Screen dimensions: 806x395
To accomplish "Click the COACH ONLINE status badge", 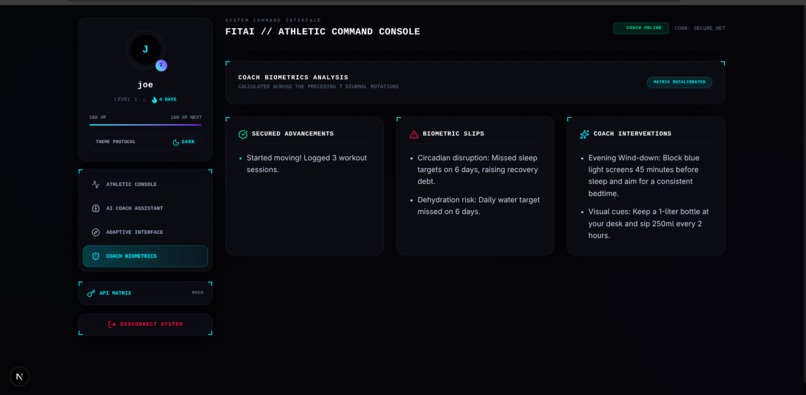I will 640,28.
